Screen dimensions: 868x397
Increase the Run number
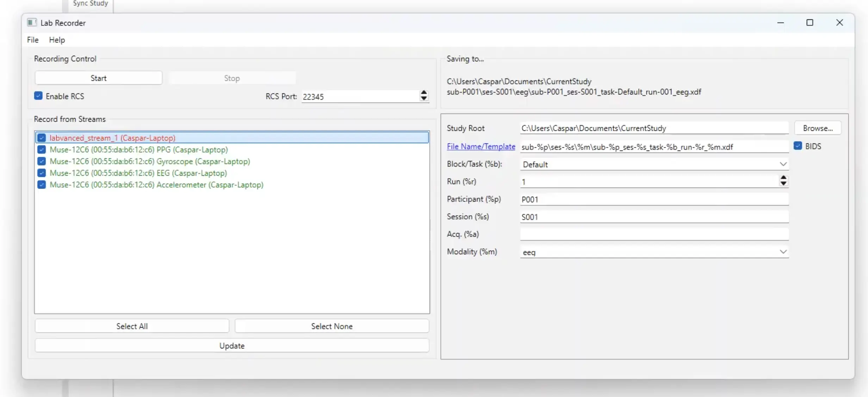point(783,178)
